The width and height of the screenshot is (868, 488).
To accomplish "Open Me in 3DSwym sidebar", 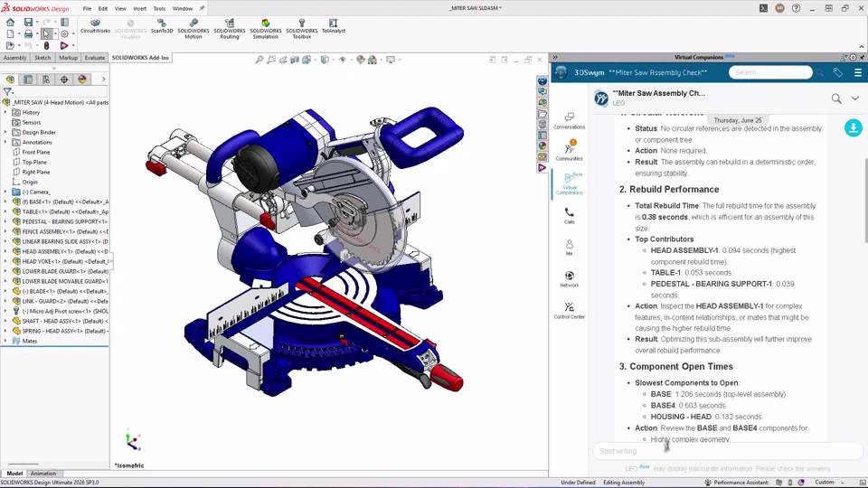I will [x=569, y=248].
